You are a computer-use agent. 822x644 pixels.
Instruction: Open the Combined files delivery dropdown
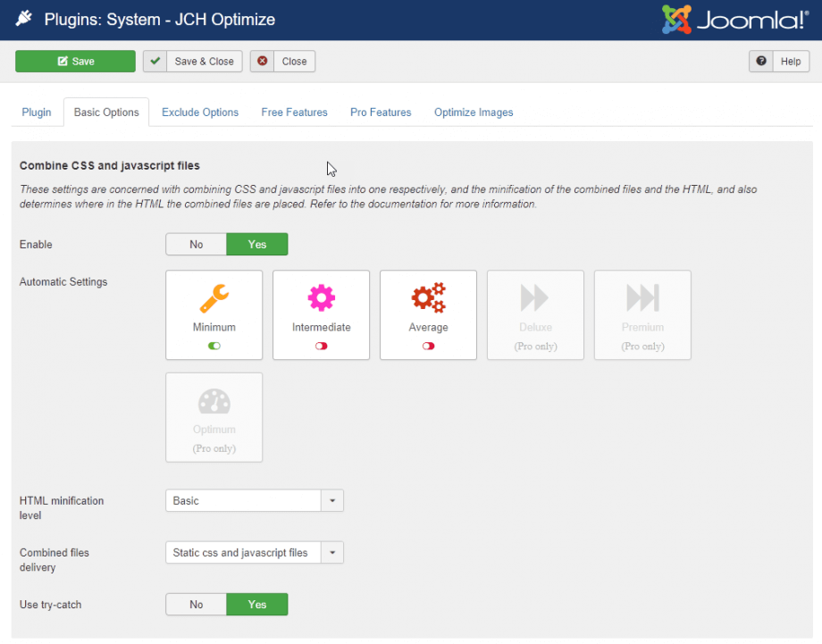pyautogui.click(x=331, y=552)
